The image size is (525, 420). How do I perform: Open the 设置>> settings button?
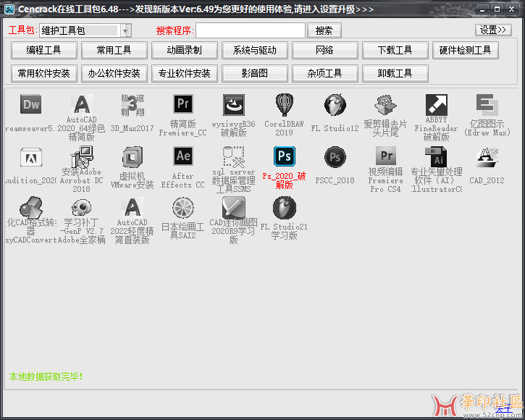493,30
